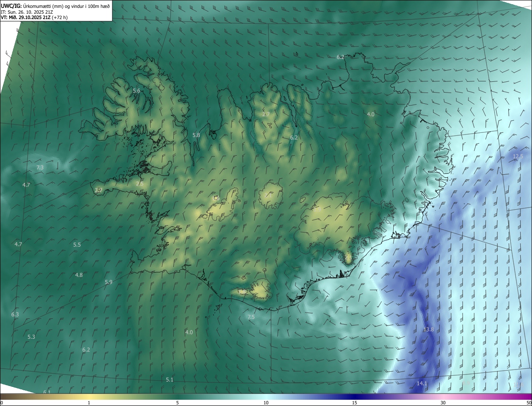Click the 2.5 value label
This screenshot has width=532, height=406.
(140, 183)
